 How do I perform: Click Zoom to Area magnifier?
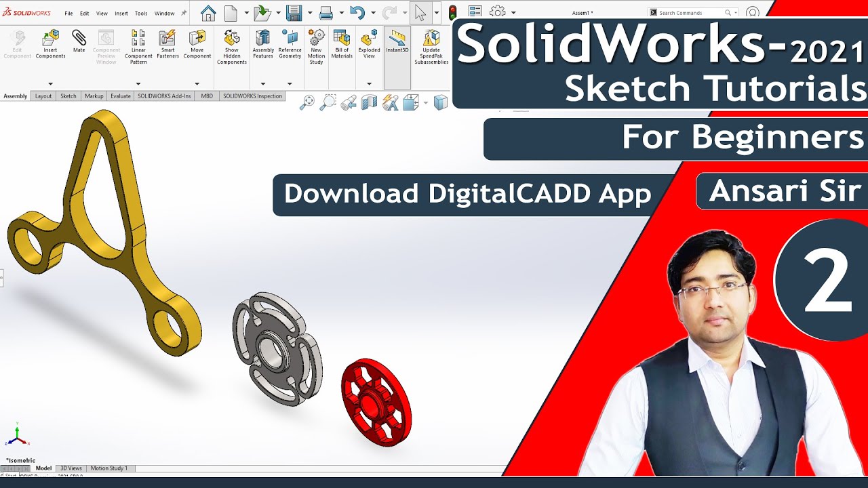(328, 102)
